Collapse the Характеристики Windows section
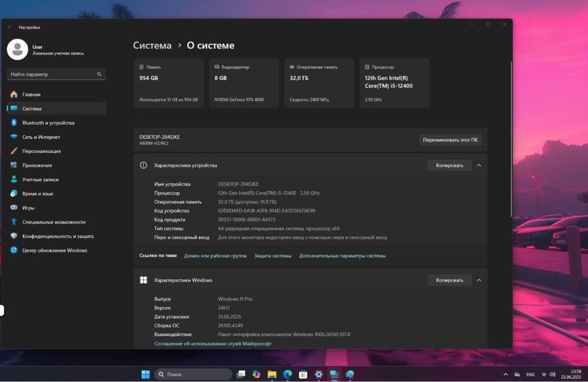588x382 pixels. [x=479, y=280]
